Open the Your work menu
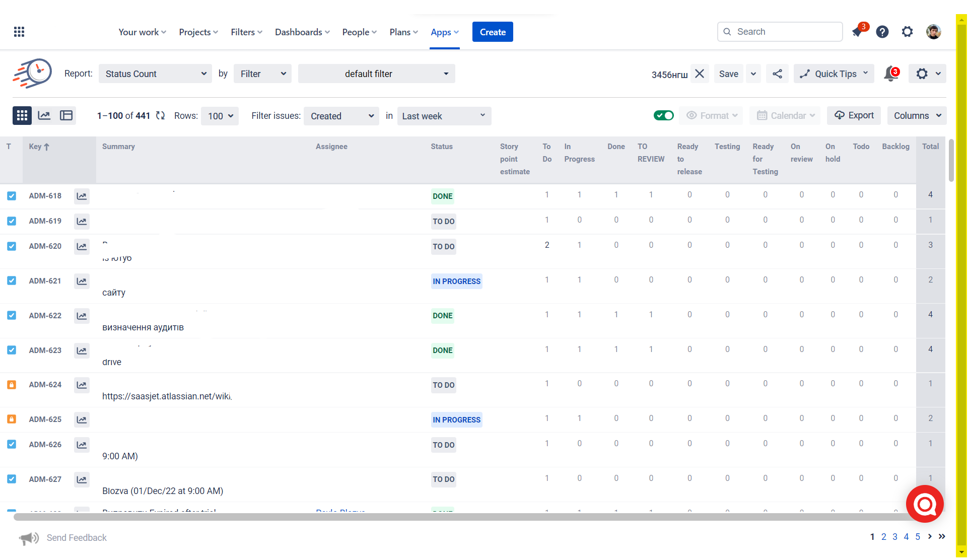 click(142, 32)
